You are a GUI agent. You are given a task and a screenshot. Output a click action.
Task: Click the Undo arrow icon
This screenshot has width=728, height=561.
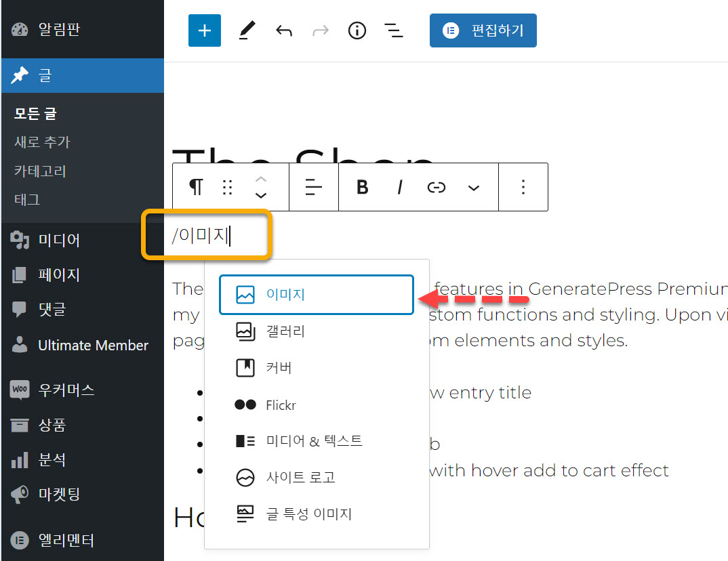coord(283,30)
